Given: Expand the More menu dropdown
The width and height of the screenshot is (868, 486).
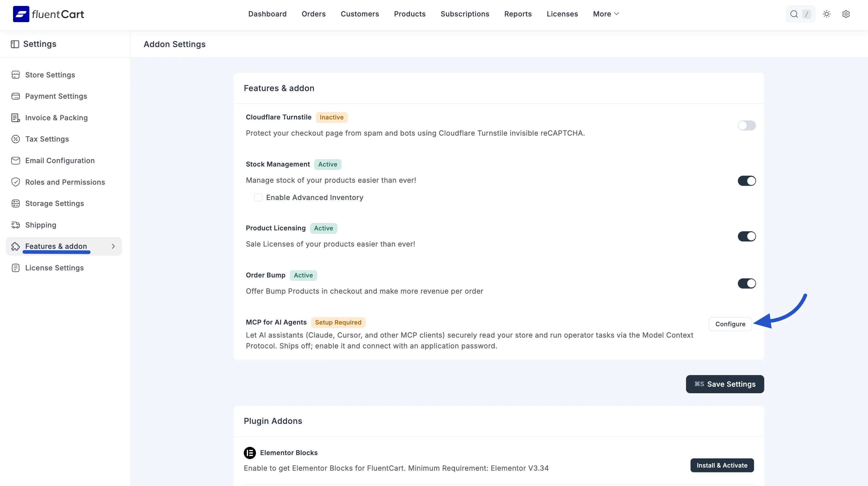Looking at the screenshot, I should click(606, 14).
